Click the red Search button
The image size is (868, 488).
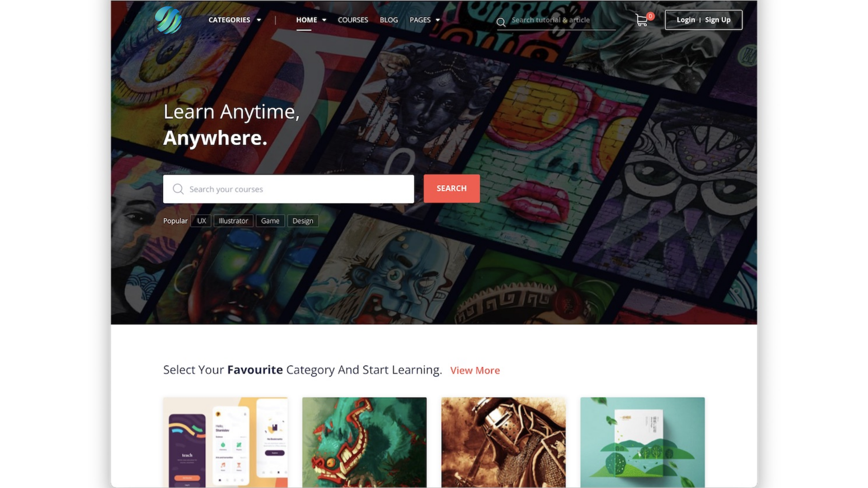452,188
